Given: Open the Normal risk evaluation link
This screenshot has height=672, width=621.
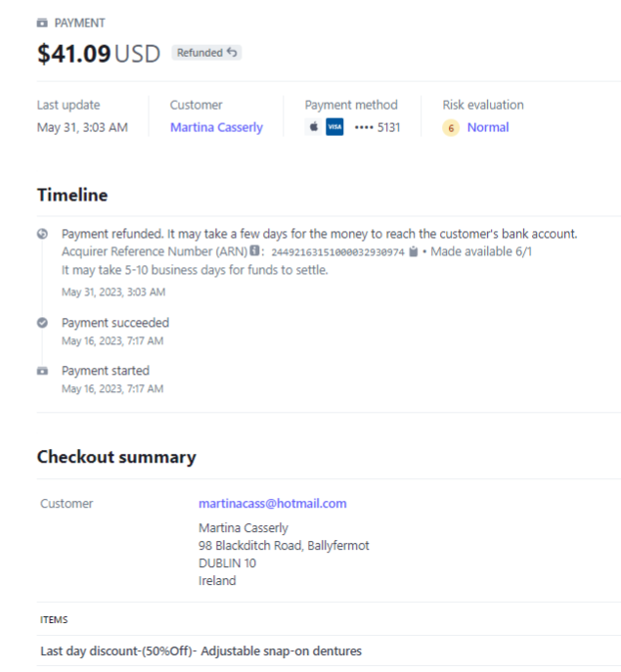Looking at the screenshot, I should click(x=487, y=127).
